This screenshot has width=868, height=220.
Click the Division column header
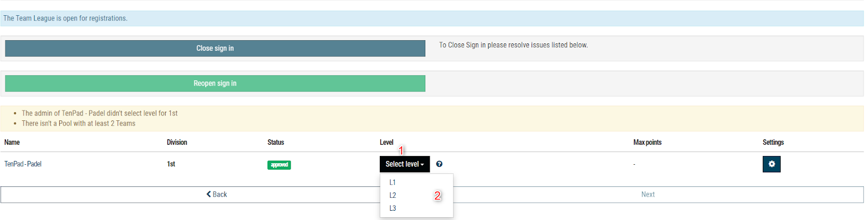point(177,143)
